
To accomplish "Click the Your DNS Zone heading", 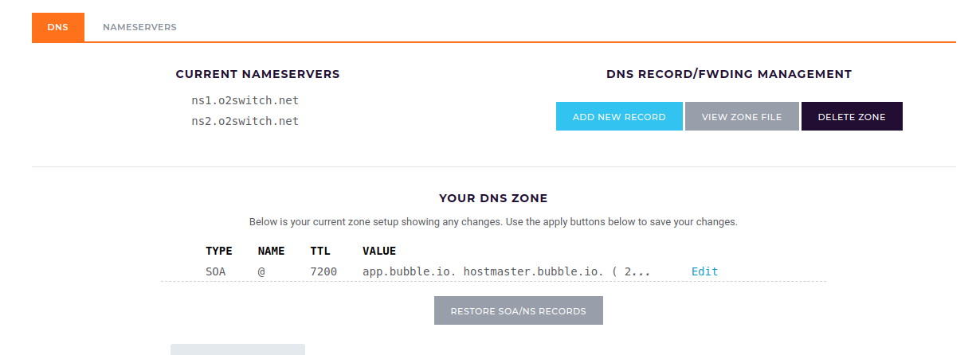I will (493, 198).
